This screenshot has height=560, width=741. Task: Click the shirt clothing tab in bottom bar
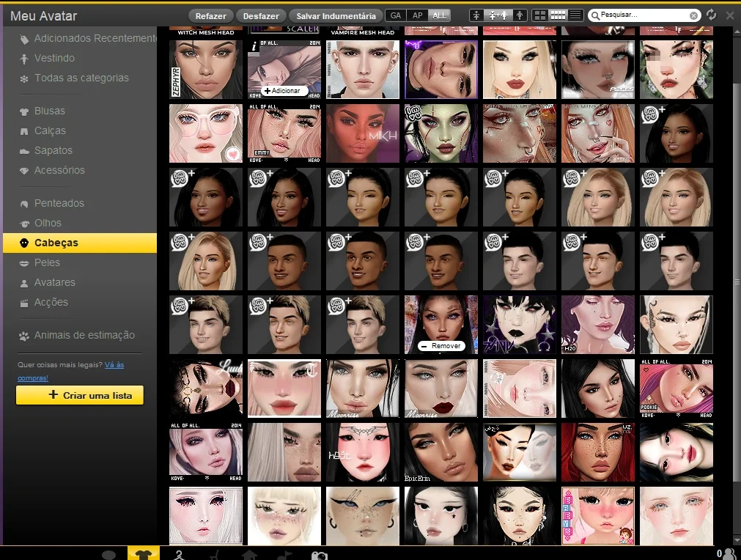[143, 553]
